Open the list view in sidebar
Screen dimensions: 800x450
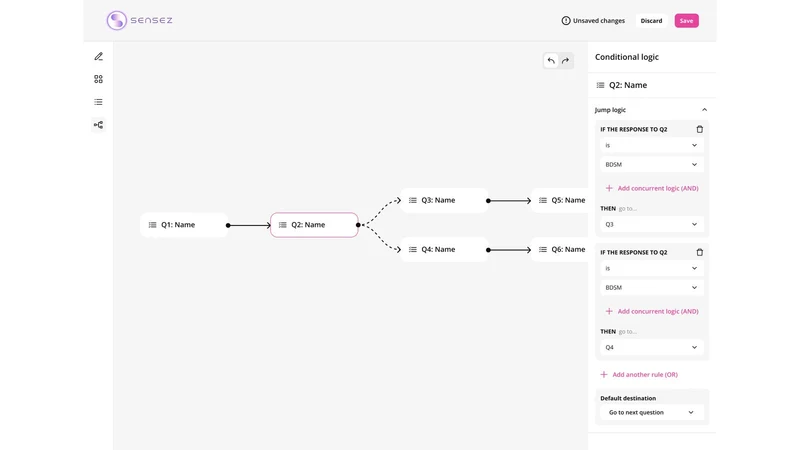(98, 102)
